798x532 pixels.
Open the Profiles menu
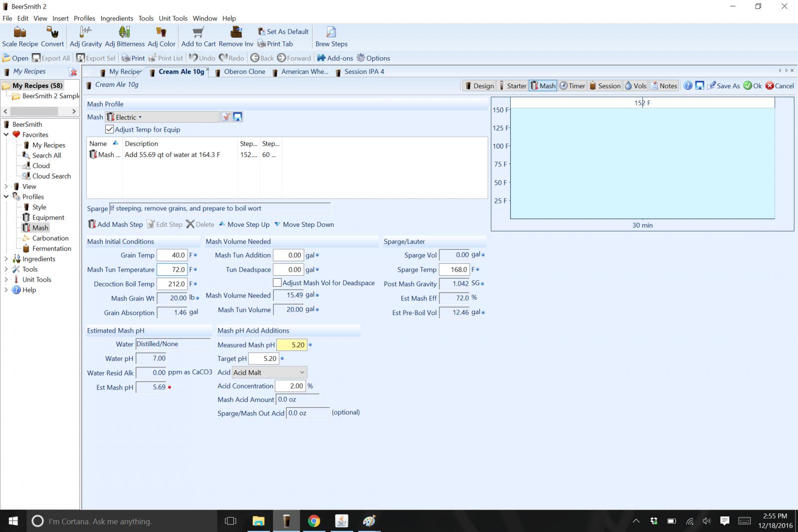pyautogui.click(x=84, y=18)
